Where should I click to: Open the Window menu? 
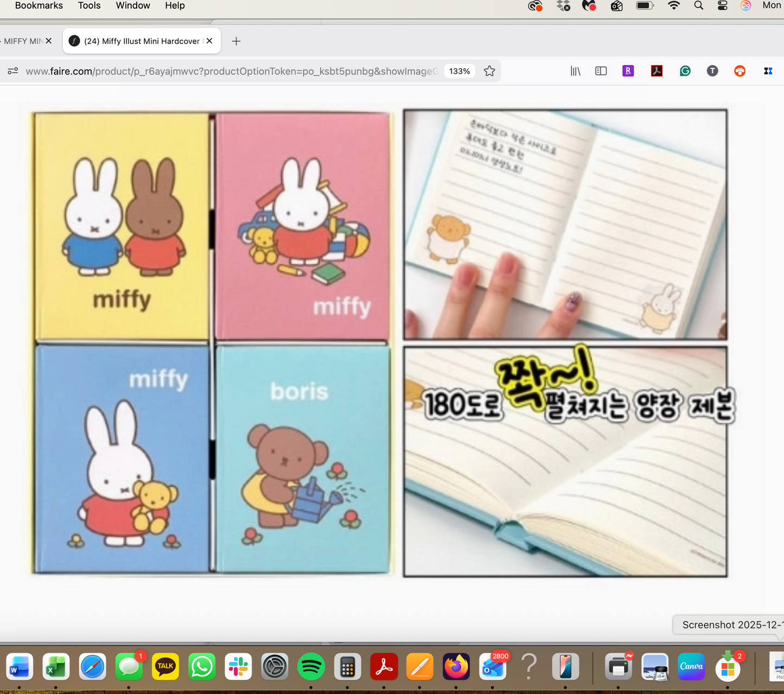133,5
